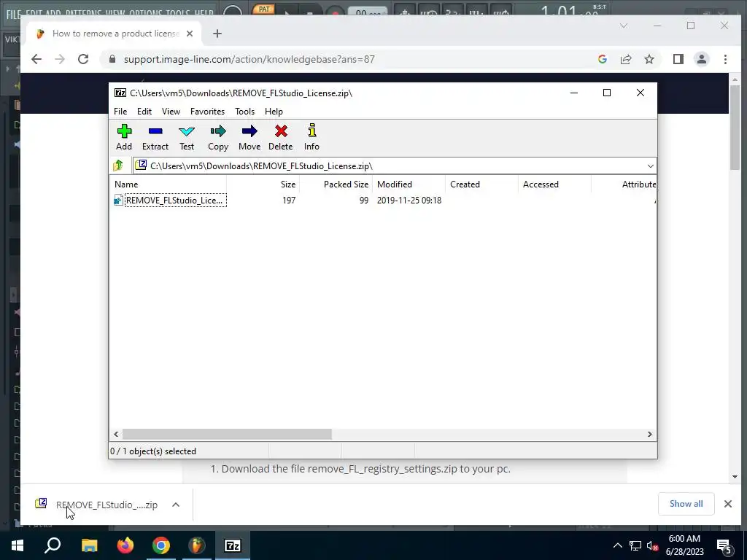
Task: Click the red Delete icon
Action: pos(281,137)
